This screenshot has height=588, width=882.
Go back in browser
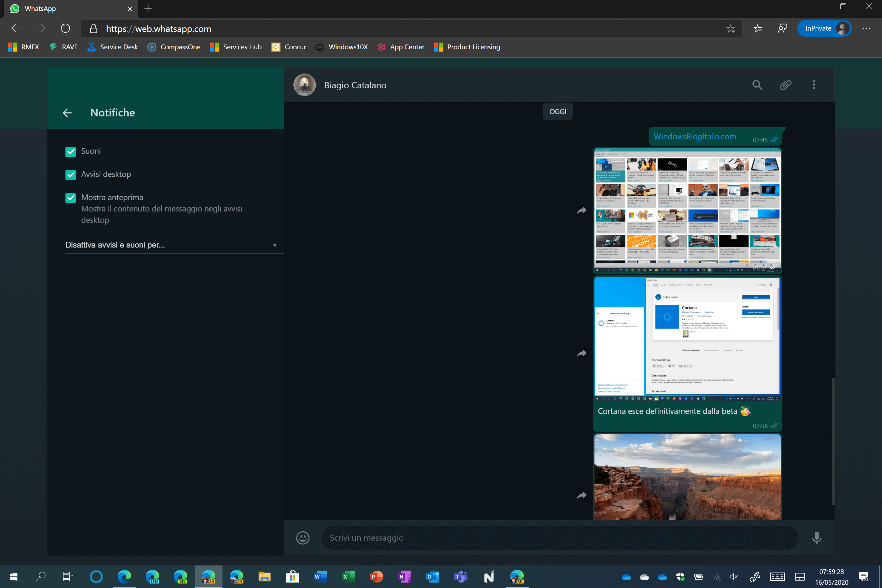click(16, 28)
